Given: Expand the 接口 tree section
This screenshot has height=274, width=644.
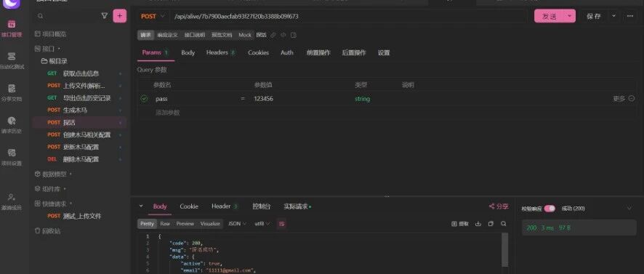Looking at the screenshot, I should 48,49.
